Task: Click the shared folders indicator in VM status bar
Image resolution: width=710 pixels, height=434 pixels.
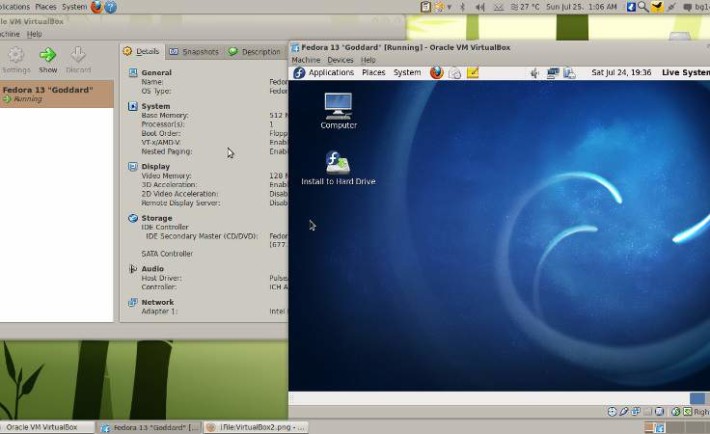Action: pos(648,411)
